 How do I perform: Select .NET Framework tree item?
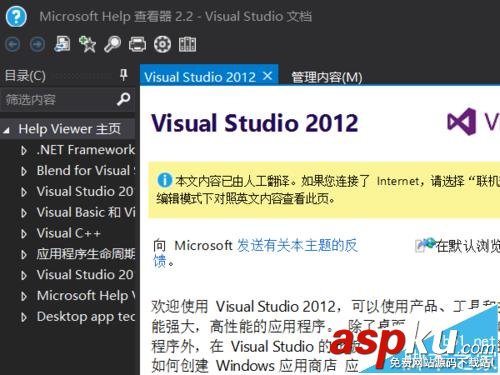click(x=86, y=150)
